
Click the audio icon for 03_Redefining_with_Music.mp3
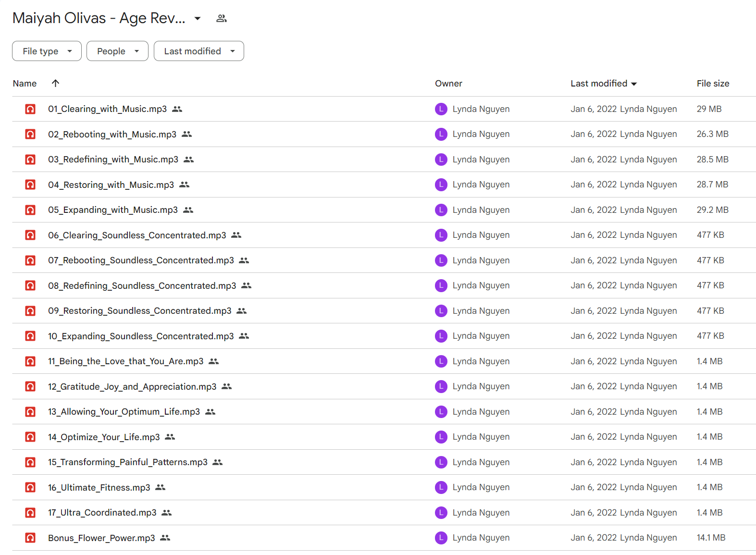point(30,160)
